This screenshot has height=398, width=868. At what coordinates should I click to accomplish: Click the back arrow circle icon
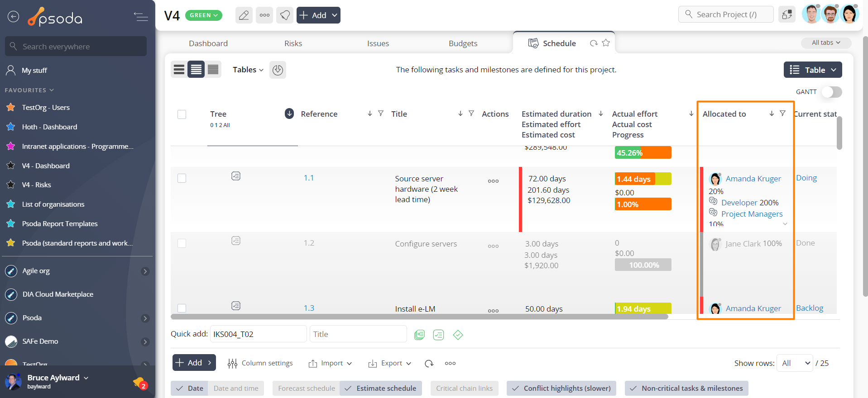point(14,17)
